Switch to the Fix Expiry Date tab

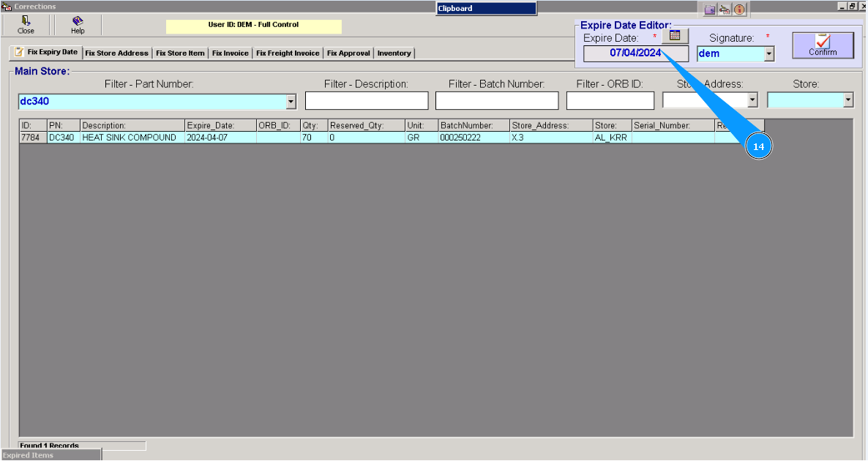coord(46,52)
